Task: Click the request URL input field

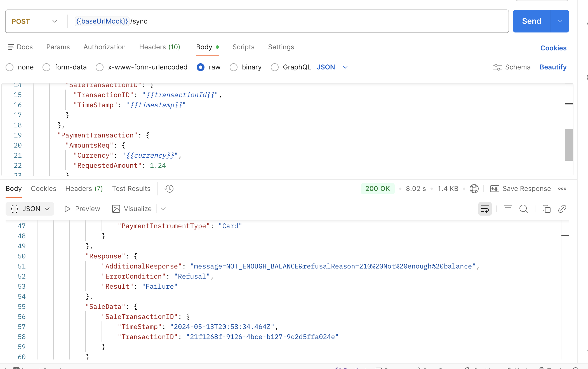Action: (288, 21)
